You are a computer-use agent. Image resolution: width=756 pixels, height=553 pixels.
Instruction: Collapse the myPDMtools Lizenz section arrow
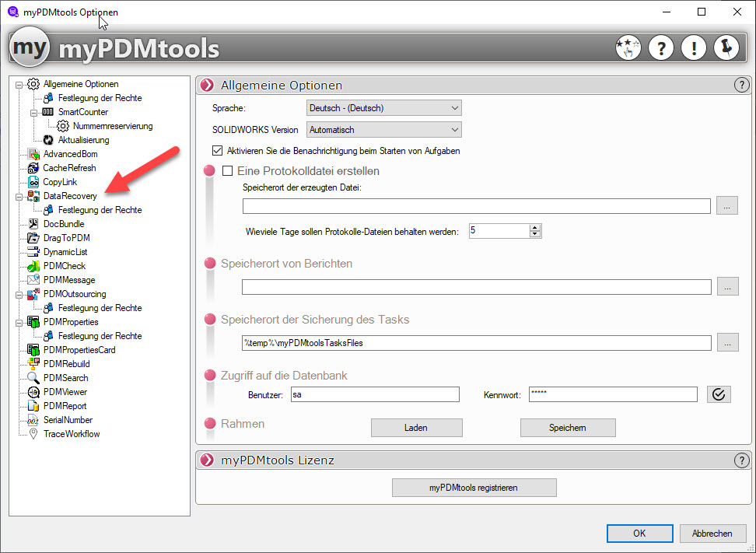point(208,460)
